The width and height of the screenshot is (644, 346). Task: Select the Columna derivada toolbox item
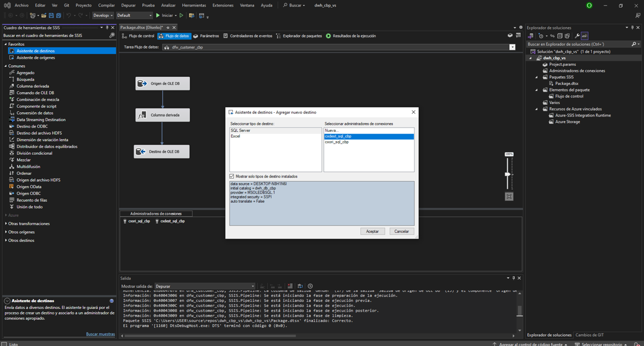pyautogui.click(x=33, y=86)
